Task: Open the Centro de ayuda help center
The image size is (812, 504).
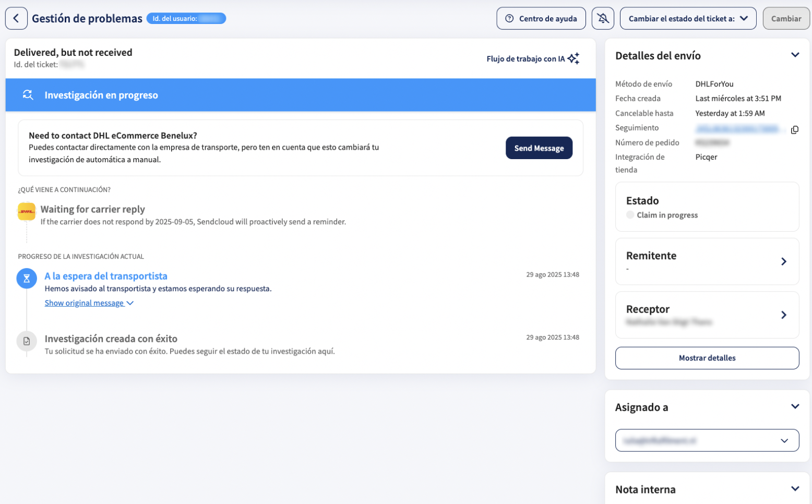Action: click(541, 18)
